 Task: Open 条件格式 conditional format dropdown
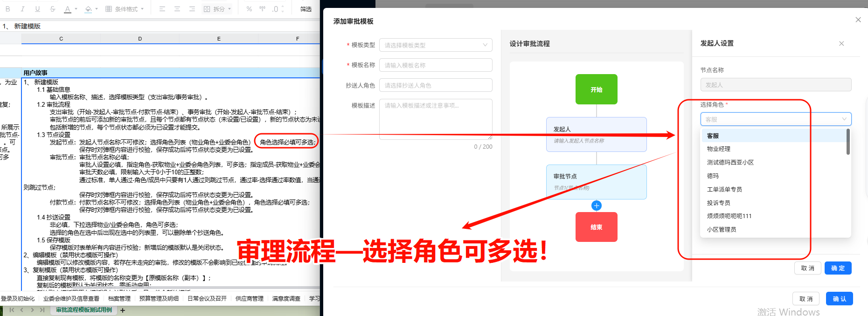[125, 9]
